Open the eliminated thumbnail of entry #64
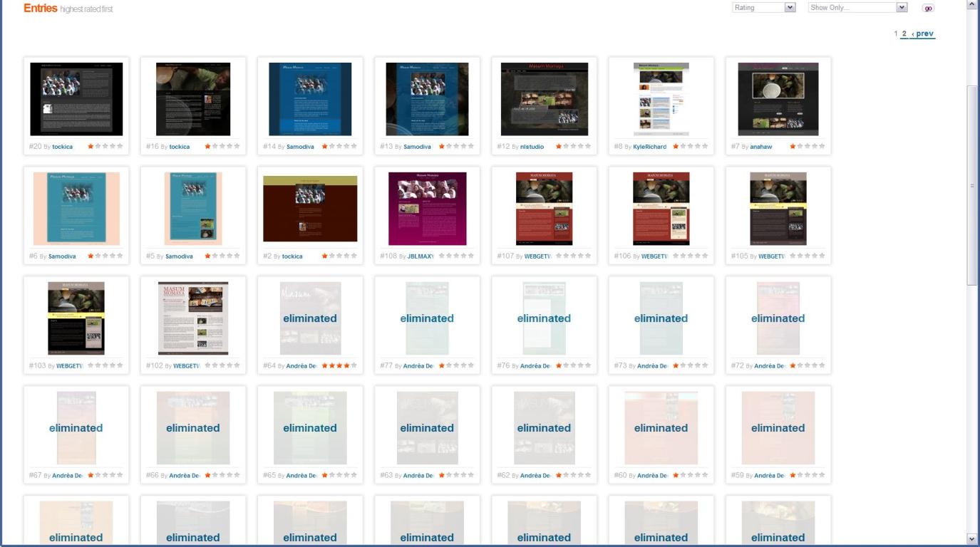Viewport: 980px width, 547px height. pyautogui.click(x=310, y=318)
